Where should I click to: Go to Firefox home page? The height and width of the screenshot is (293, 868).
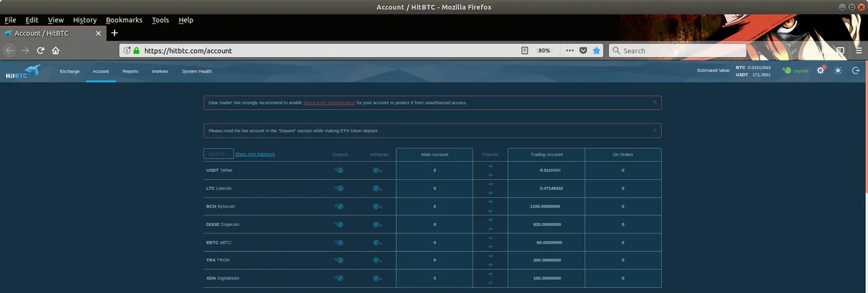pos(56,50)
